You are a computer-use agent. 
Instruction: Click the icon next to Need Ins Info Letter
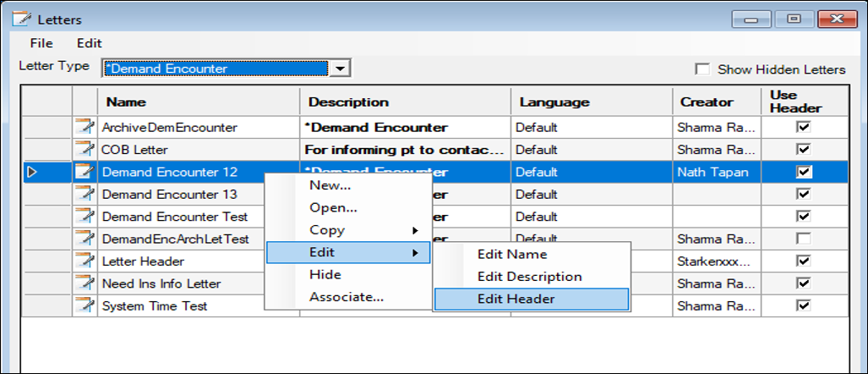pos(85,283)
